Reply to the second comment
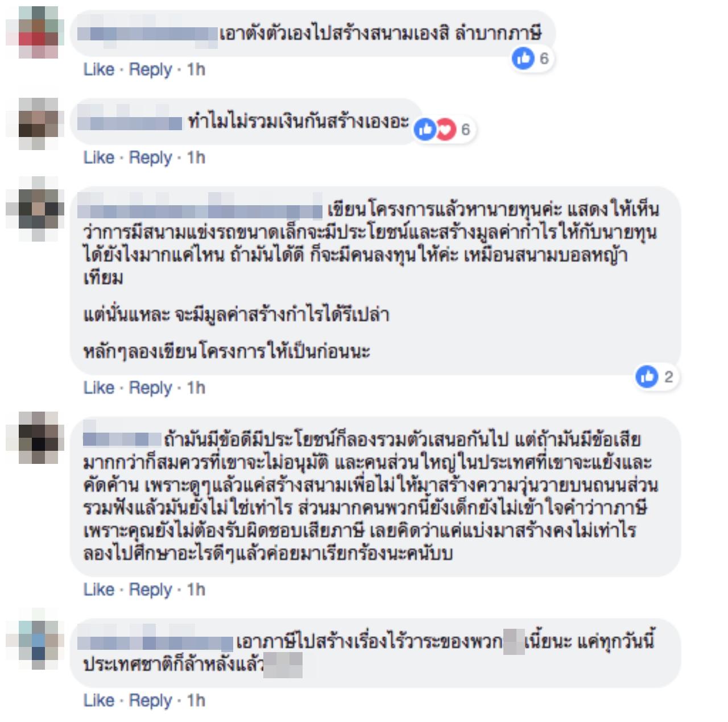The width and height of the screenshot is (728, 722). click(x=150, y=158)
